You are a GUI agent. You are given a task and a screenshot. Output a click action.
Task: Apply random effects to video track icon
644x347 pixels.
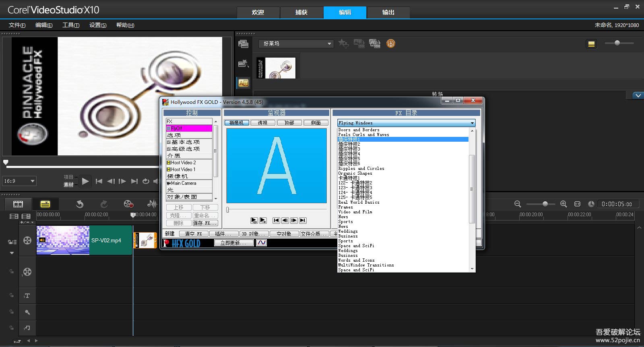point(375,43)
